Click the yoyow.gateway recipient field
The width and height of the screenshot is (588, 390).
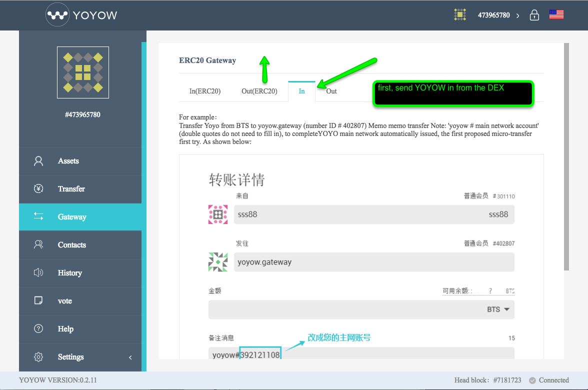(x=374, y=262)
